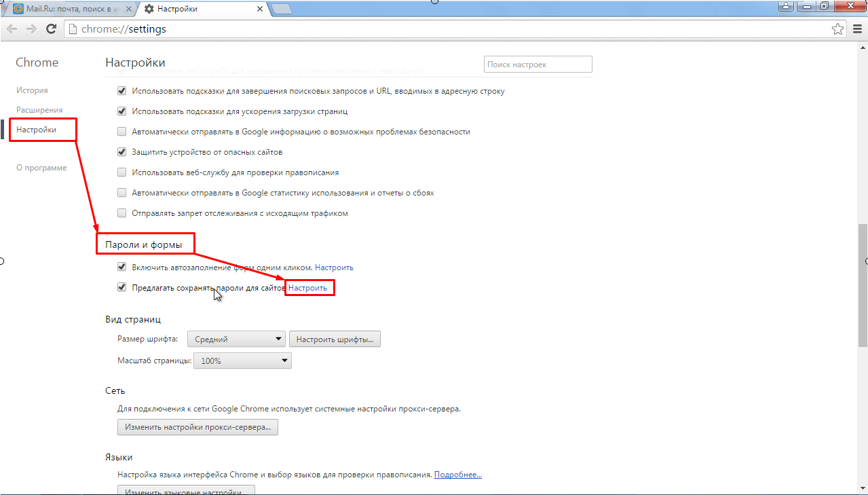Enable web service spell check checkbox
This screenshot has width=868, height=495.
(x=122, y=172)
